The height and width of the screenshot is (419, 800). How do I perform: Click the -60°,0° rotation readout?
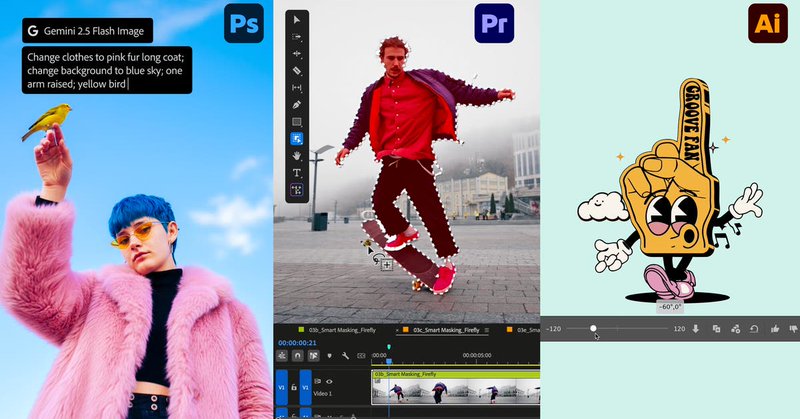pos(670,307)
